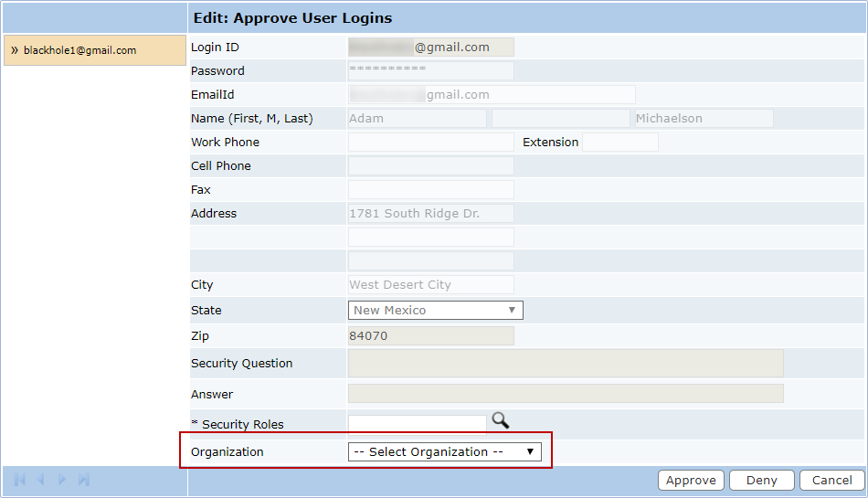Go to last record navigation arrow
This screenshot has height=498, width=868.
point(84,480)
